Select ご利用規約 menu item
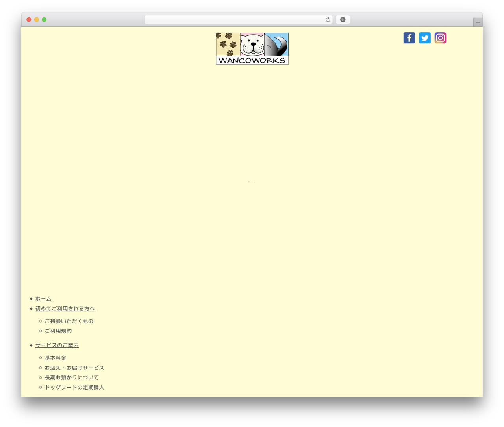The image size is (504, 427). click(58, 331)
